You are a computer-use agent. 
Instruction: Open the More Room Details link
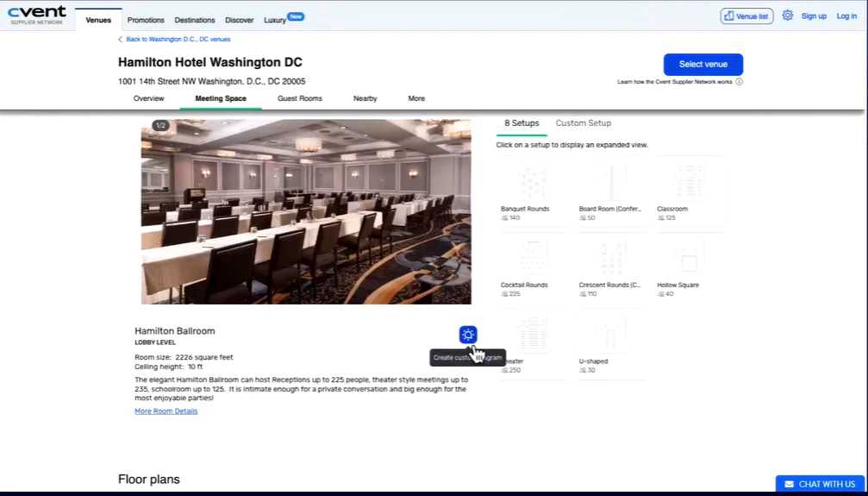coord(166,411)
